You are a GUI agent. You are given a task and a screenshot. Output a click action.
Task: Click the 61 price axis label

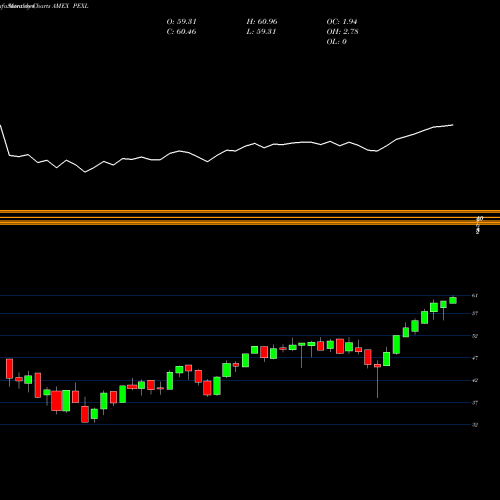[475, 296]
